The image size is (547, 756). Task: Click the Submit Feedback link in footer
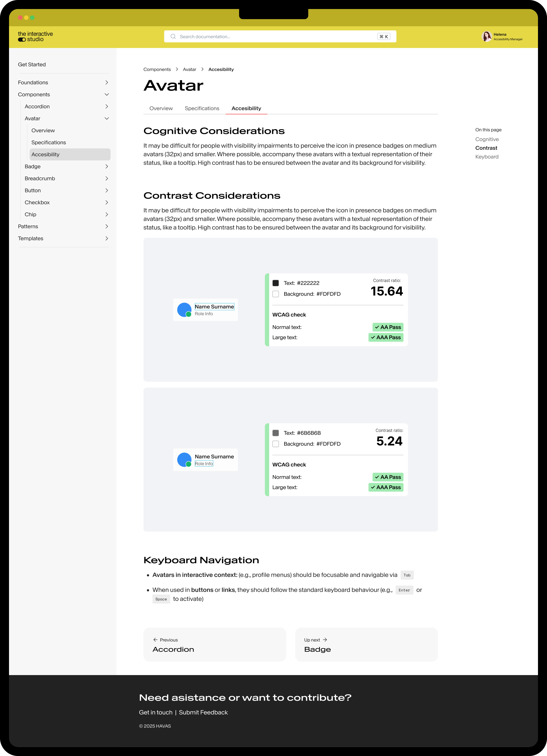click(x=203, y=712)
